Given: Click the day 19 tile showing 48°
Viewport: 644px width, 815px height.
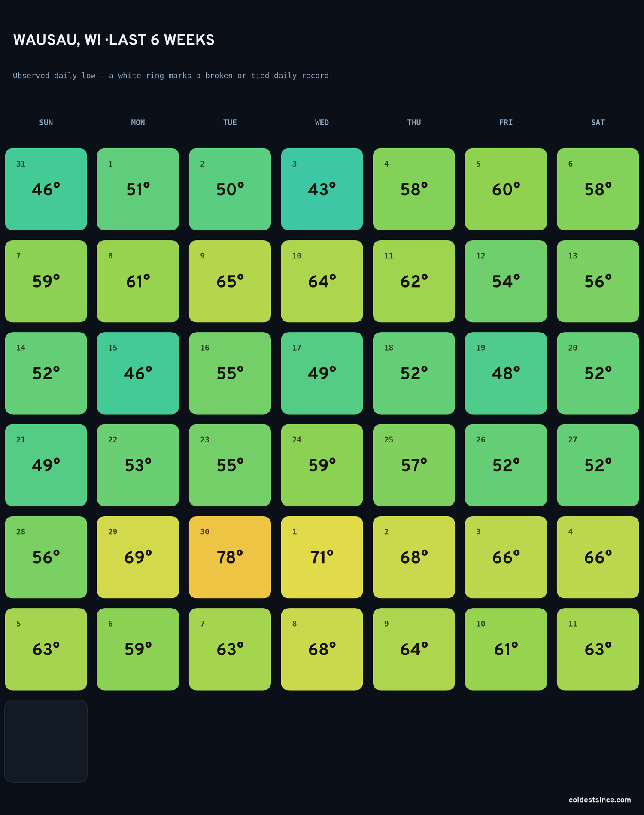Looking at the screenshot, I should coord(506,373).
